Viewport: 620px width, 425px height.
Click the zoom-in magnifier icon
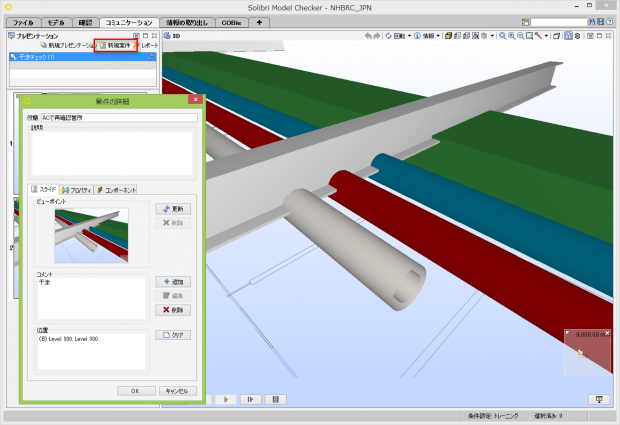pyautogui.click(x=511, y=36)
